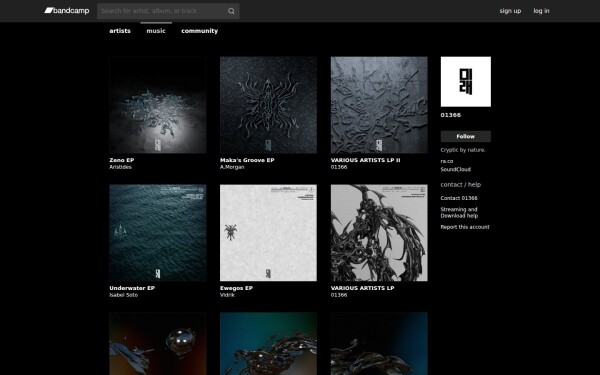Open the VARIOUS ARTISTS LP II cover art
The image size is (600, 375).
tap(379, 105)
